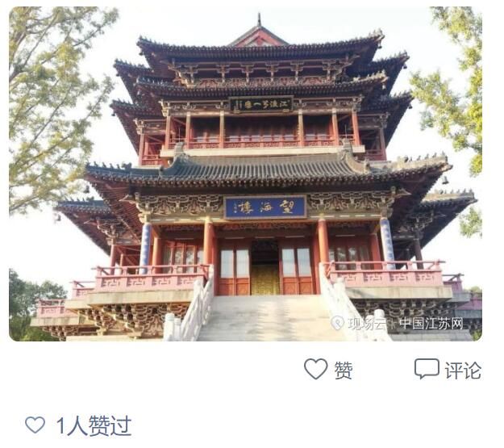
Task: Click the 中国江苏网 watermark text
Action: pyautogui.click(x=431, y=324)
